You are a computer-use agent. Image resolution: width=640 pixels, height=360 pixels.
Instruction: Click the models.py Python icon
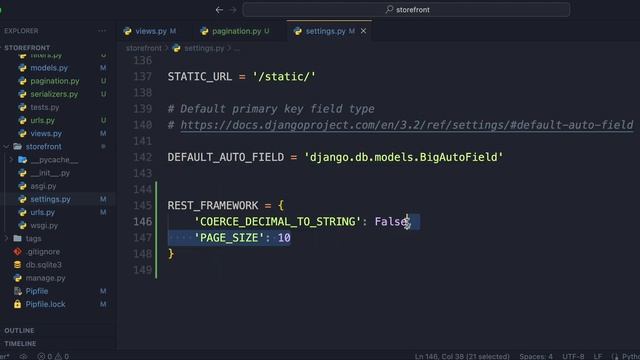pyautogui.click(x=22, y=68)
